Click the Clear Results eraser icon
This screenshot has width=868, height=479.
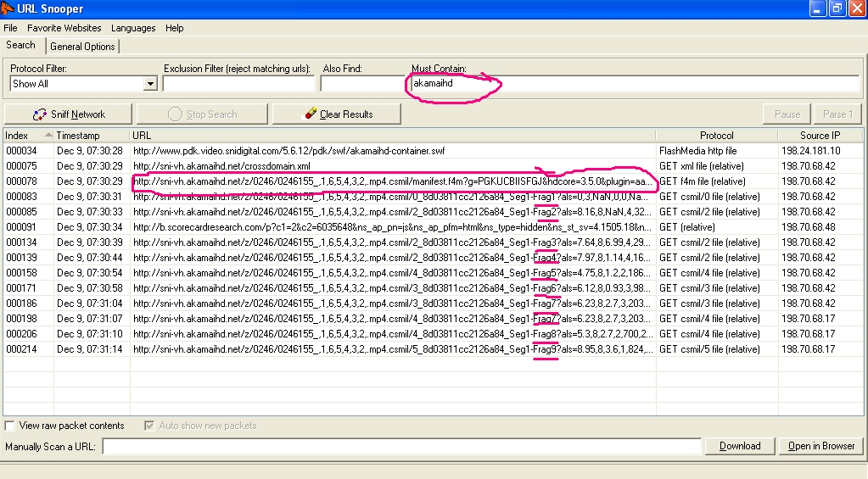click(x=311, y=114)
